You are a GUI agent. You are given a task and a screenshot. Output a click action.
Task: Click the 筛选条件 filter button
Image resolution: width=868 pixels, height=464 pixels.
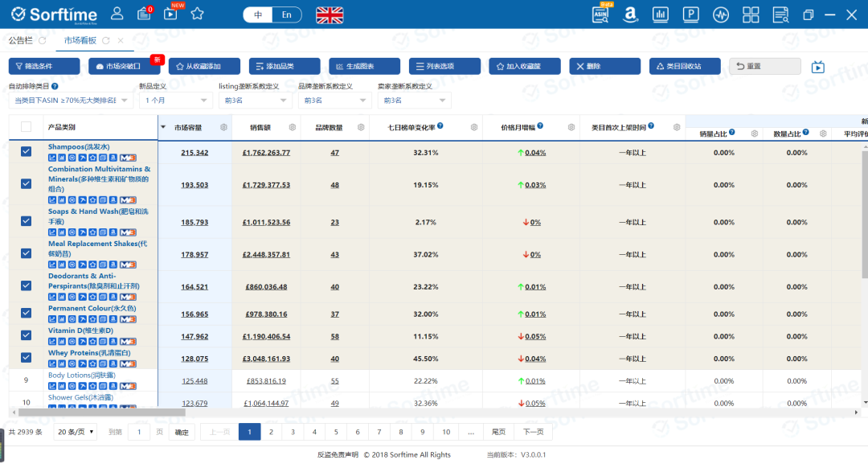[x=44, y=66]
